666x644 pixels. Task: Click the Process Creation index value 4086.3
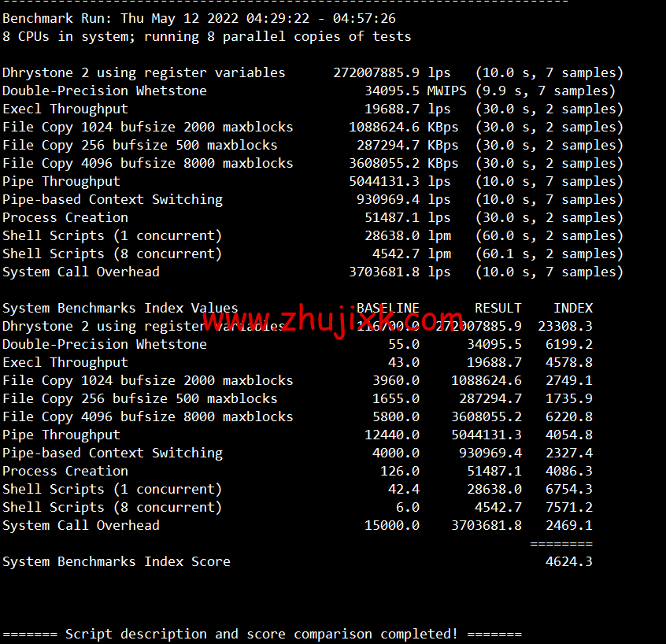point(568,471)
